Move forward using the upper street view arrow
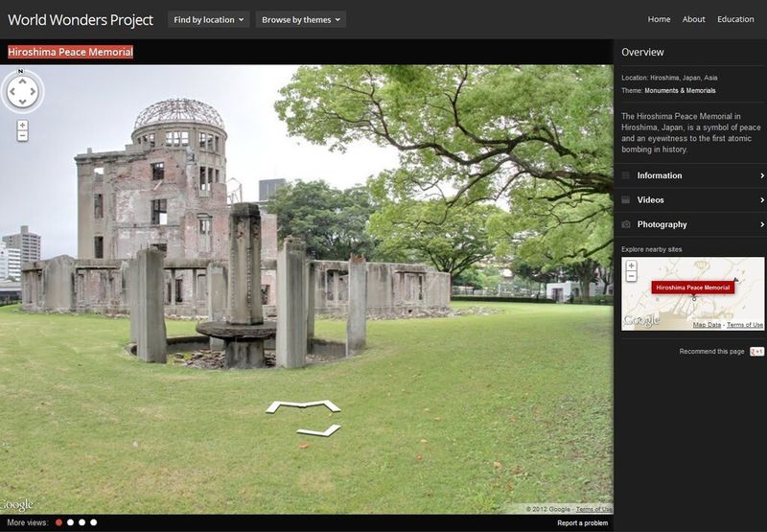This screenshot has width=767, height=532. point(303,405)
